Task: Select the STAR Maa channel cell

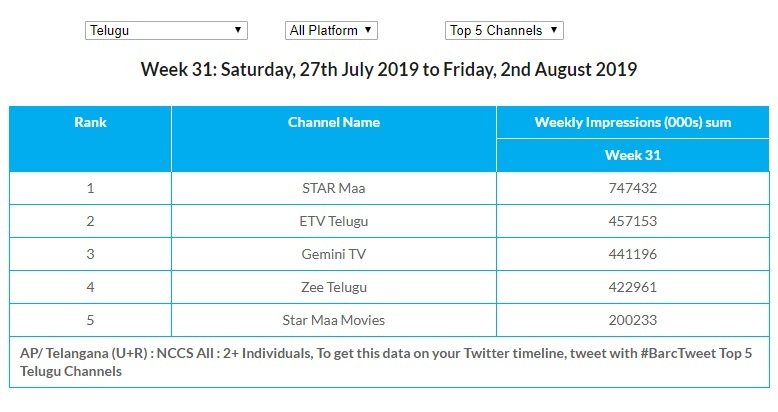Action: 334,188
